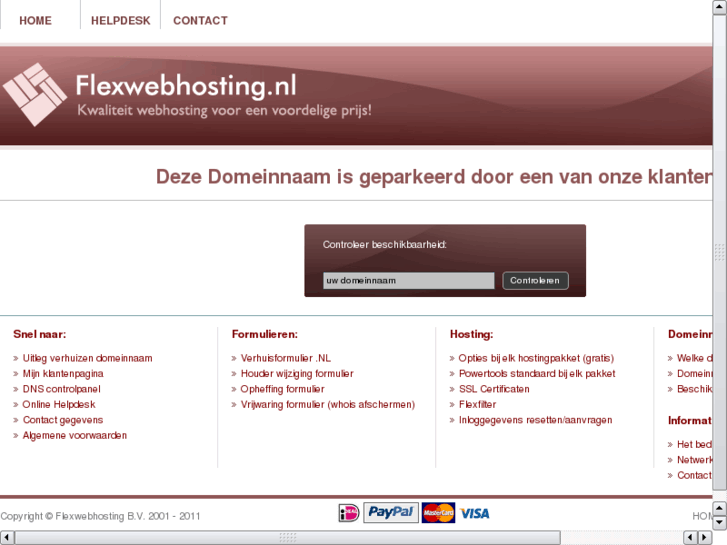Open 'Powertools standaard bij elk pakket' link
Image resolution: width=727 pixels, height=545 pixels.
(x=537, y=373)
